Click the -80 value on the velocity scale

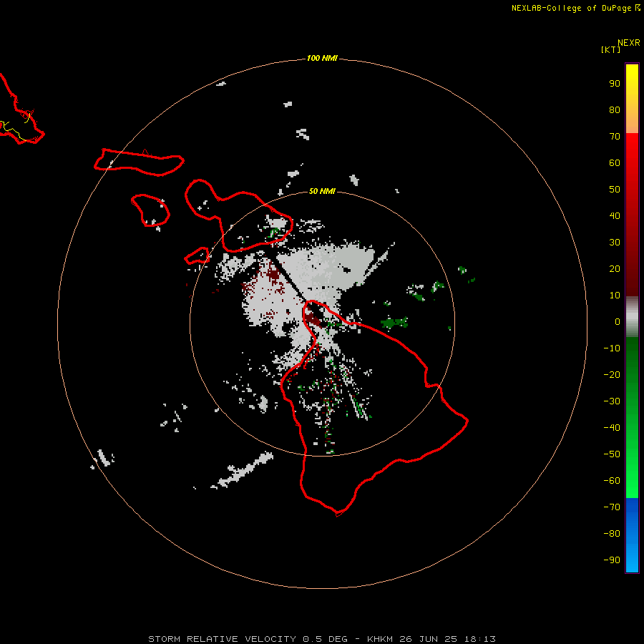(x=612, y=534)
